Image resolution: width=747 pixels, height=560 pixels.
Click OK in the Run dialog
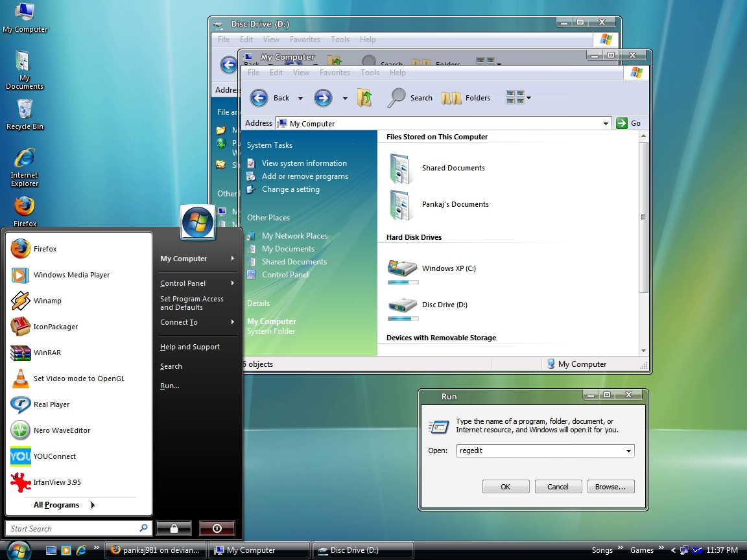505,486
